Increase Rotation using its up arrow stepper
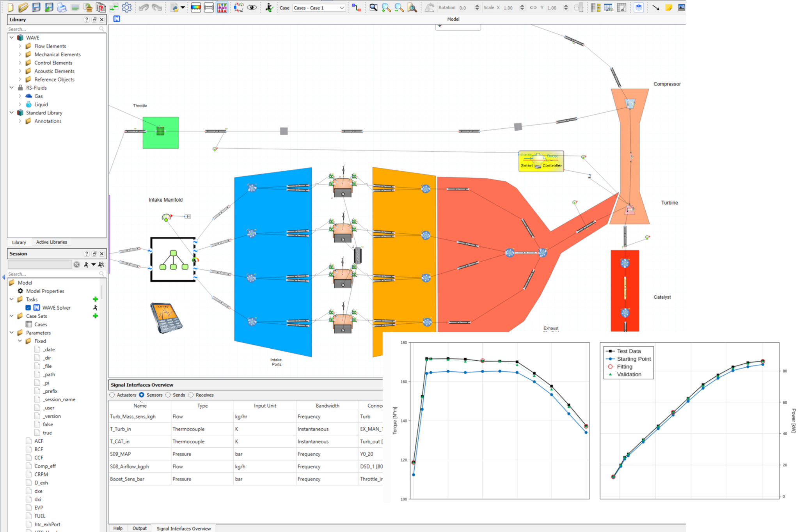This screenshot has height=532, width=799. [x=477, y=5]
